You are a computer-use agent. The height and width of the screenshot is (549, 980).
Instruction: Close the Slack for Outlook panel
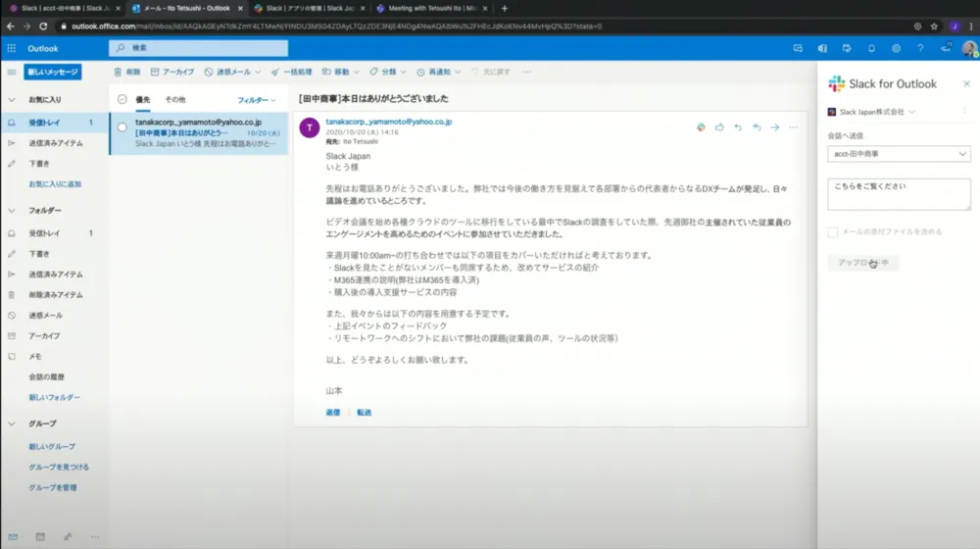tap(966, 83)
